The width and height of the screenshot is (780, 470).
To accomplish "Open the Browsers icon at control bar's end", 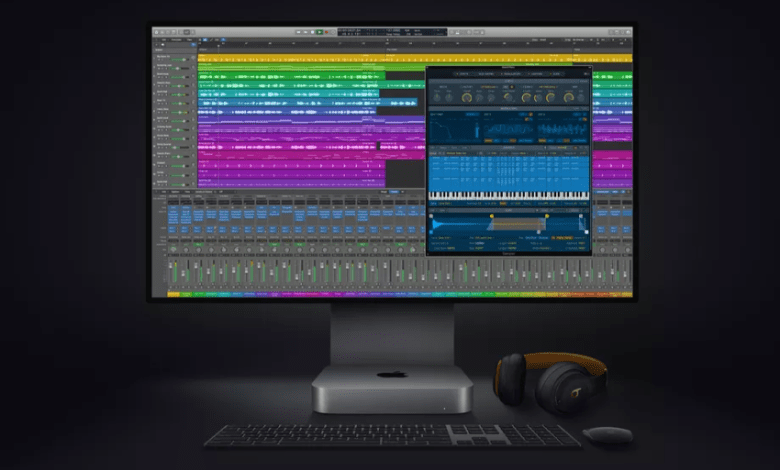I will click(629, 32).
